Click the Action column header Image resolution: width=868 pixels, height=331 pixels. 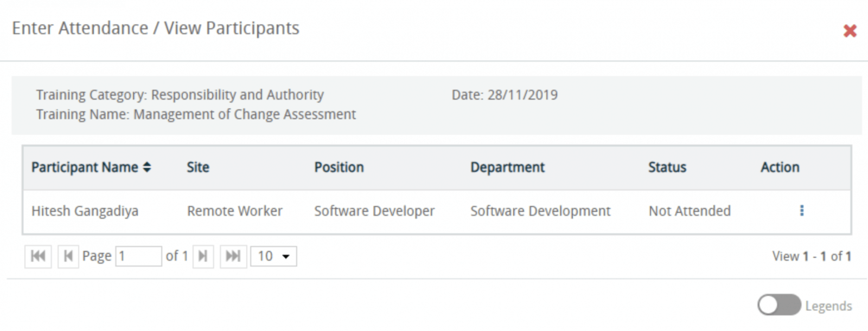coord(780,167)
